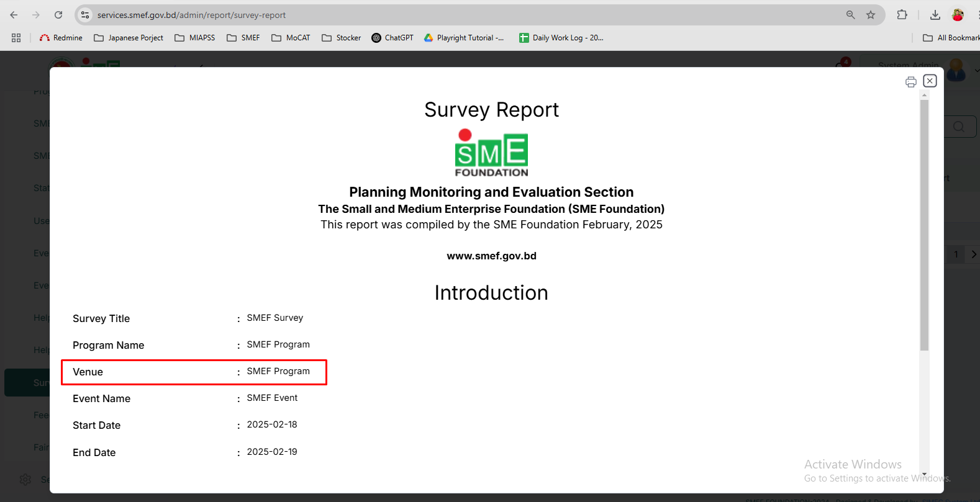The width and height of the screenshot is (980, 502).
Task: Click the Venue label
Action: coord(88,372)
